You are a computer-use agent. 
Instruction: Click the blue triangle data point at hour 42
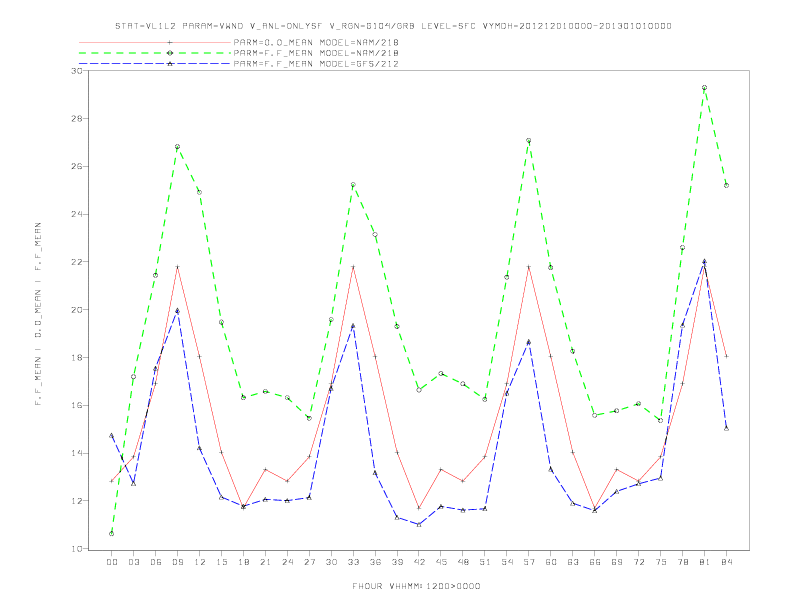tap(419, 525)
